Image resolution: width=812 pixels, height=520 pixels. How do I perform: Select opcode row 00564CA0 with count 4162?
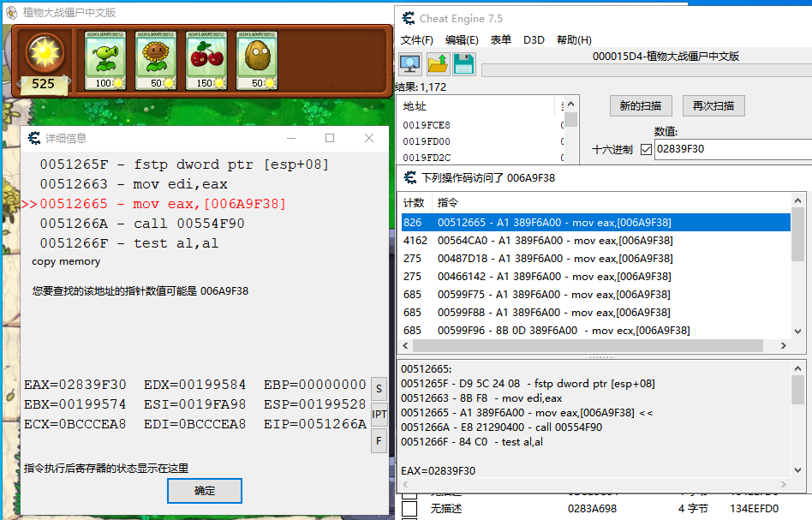(x=595, y=241)
